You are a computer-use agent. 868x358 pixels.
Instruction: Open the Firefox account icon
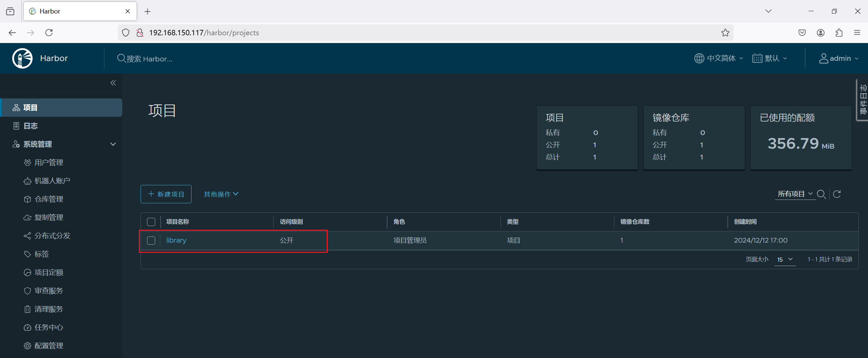pos(820,33)
